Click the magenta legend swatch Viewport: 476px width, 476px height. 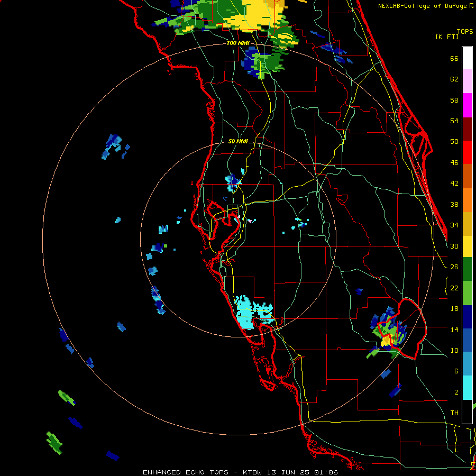[x=467, y=105]
